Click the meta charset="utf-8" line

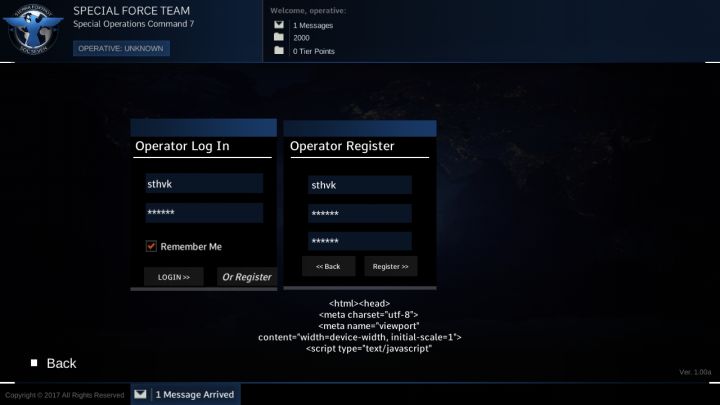[368, 315]
